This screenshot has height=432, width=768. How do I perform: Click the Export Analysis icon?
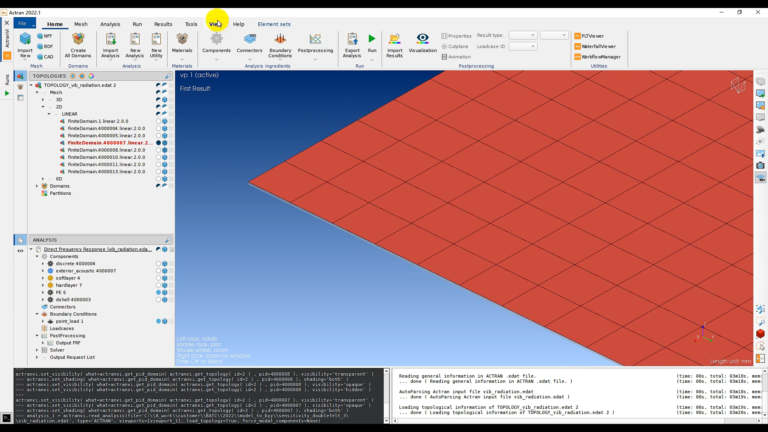coord(352,39)
